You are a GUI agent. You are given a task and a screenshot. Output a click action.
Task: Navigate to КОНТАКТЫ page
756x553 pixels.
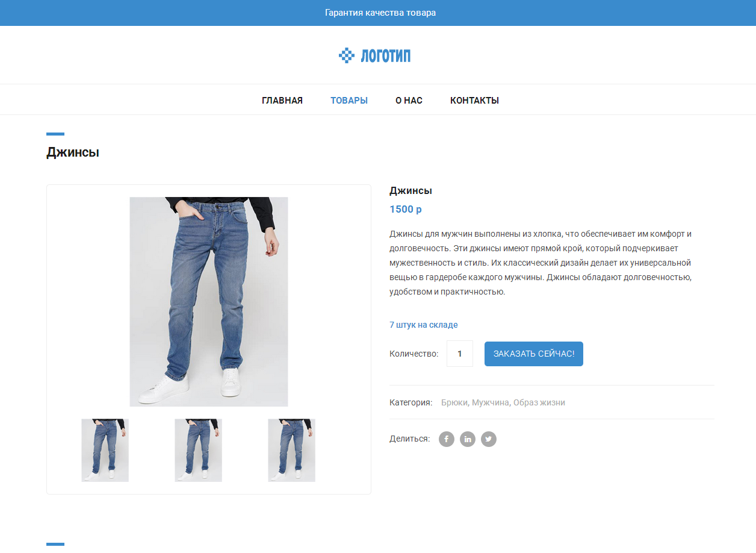point(474,101)
